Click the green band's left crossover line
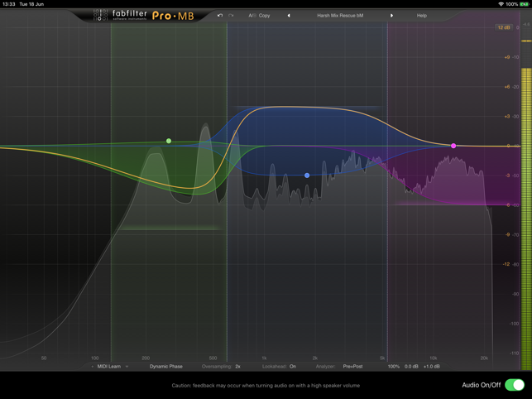This screenshot has height=399, width=532. tap(111, 192)
